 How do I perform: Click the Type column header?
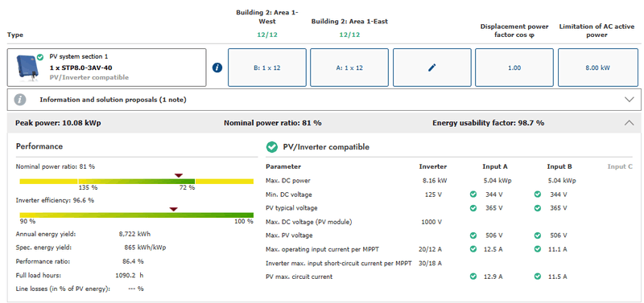pyautogui.click(x=14, y=35)
